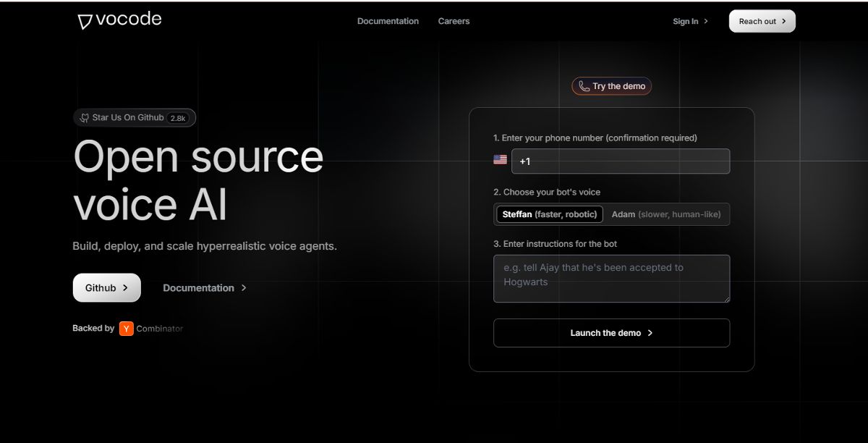The height and width of the screenshot is (443, 868).
Task: Click the bot instructions text area
Action: (x=611, y=279)
